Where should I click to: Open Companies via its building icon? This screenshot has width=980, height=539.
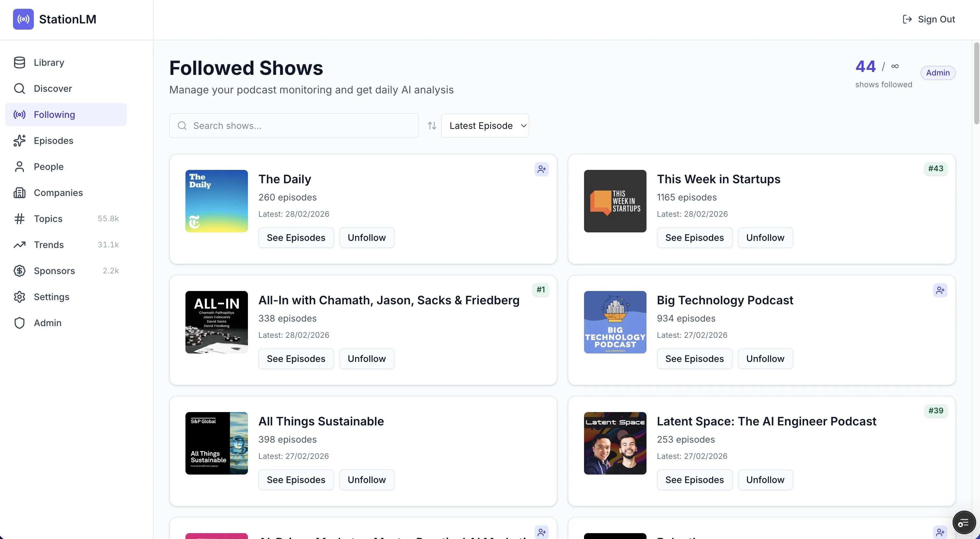pos(20,193)
